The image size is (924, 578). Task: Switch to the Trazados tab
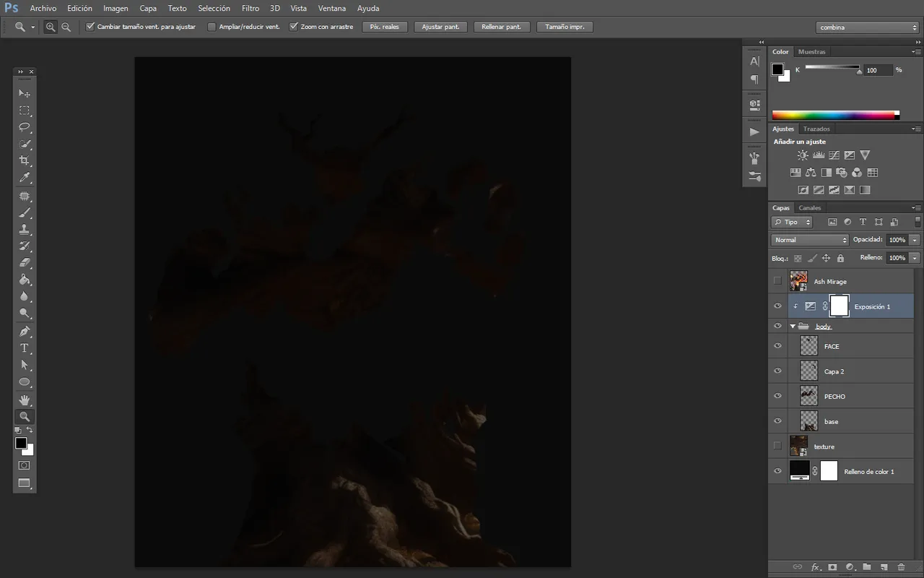pos(816,129)
